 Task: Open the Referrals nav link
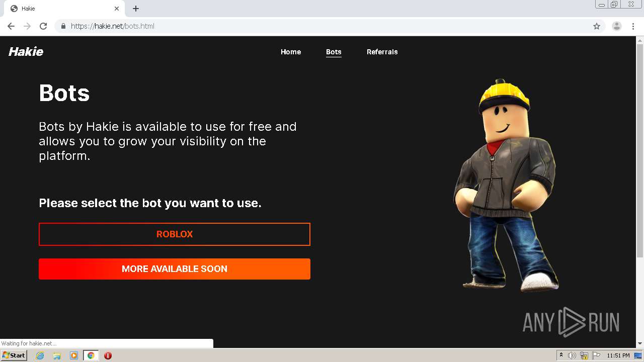pyautogui.click(x=382, y=52)
